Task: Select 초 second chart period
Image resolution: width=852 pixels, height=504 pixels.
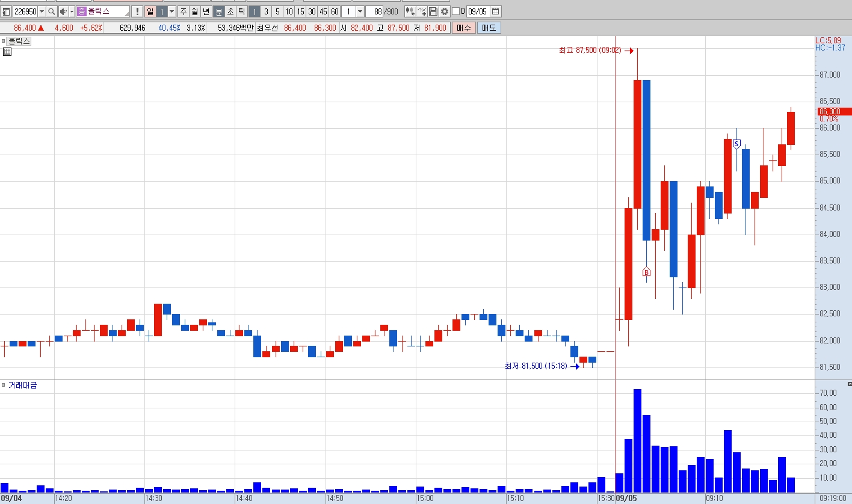Action: pyautogui.click(x=230, y=11)
